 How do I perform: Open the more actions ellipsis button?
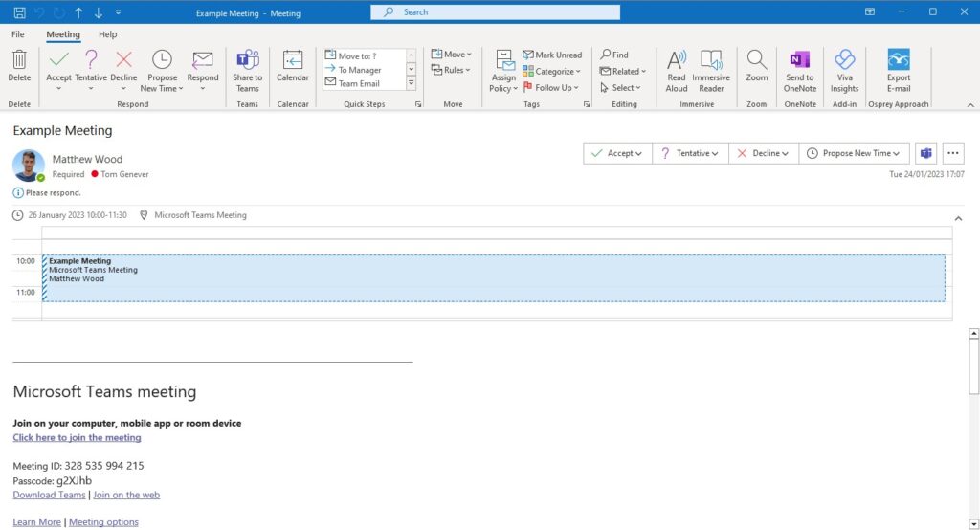click(x=952, y=153)
